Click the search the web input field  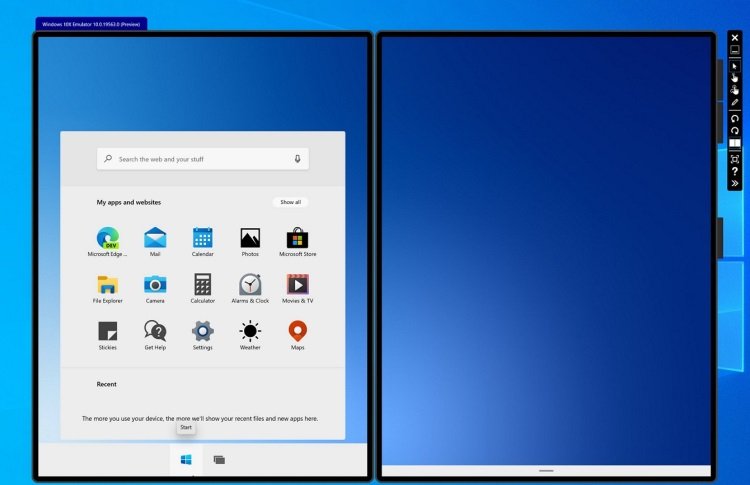pos(203,159)
